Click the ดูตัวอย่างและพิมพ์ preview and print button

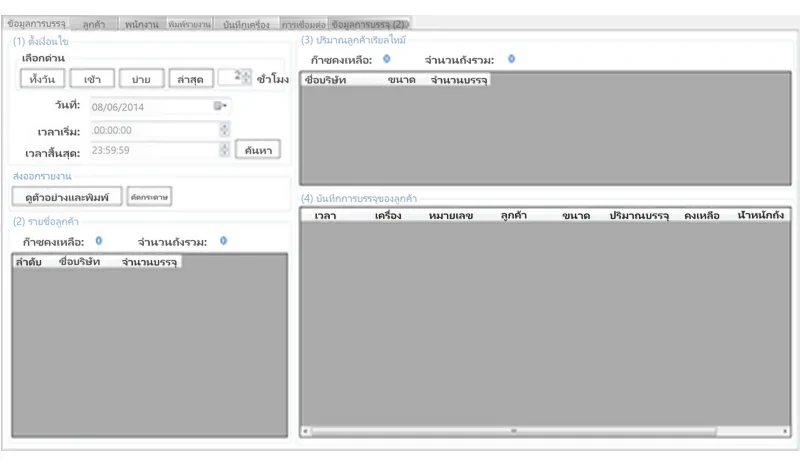coord(67,196)
